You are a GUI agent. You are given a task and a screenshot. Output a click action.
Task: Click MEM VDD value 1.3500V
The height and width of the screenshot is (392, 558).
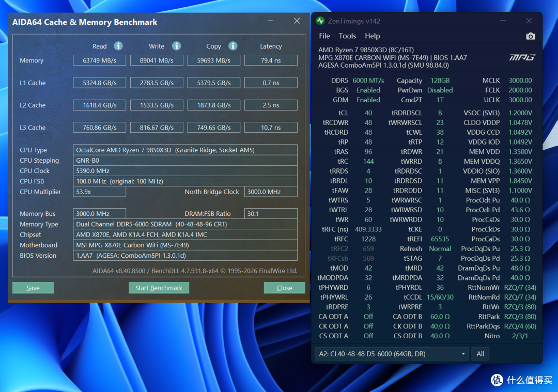[x=520, y=151]
